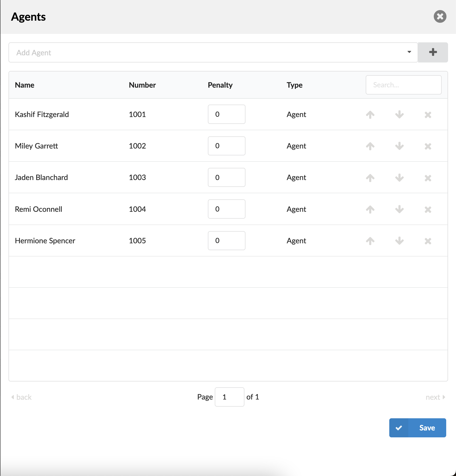Move Miley Garrett down
The width and height of the screenshot is (456, 476).
tap(399, 146)
